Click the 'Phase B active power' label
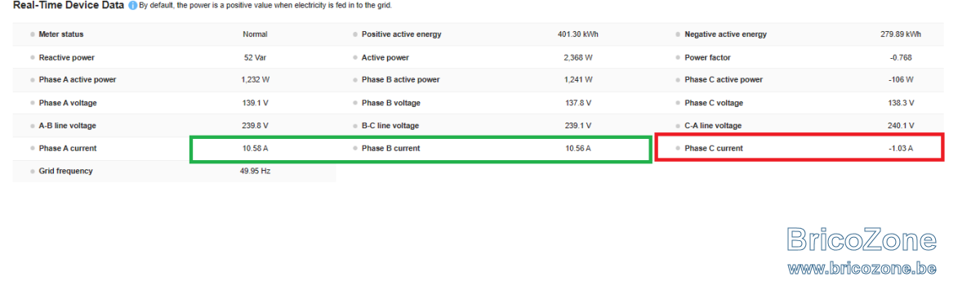This screenshot has width=980, height=304. [x=401, y=80]
